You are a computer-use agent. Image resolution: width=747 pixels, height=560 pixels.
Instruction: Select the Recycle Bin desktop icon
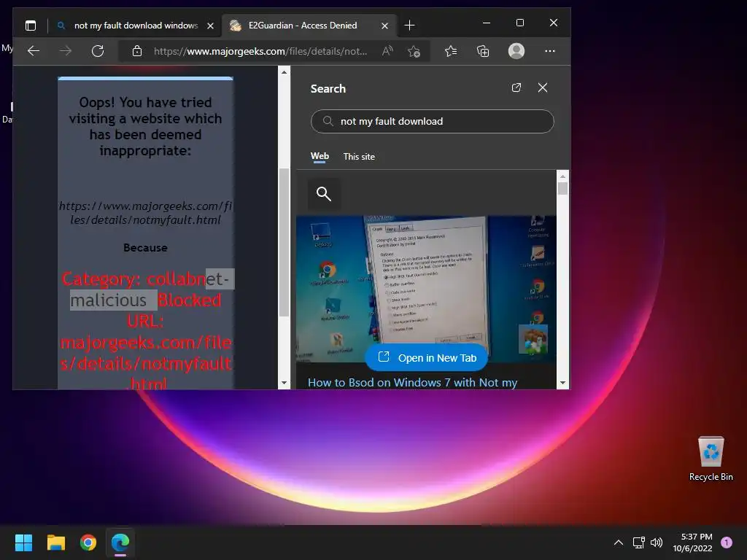[711, 458]
